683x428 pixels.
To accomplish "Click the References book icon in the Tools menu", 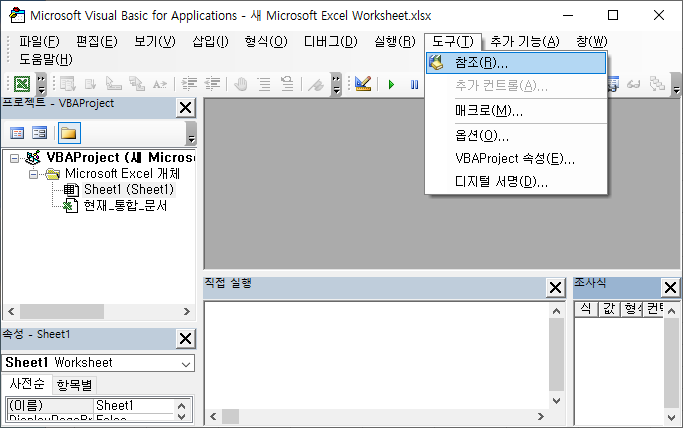I will click(x=436, y=63).
